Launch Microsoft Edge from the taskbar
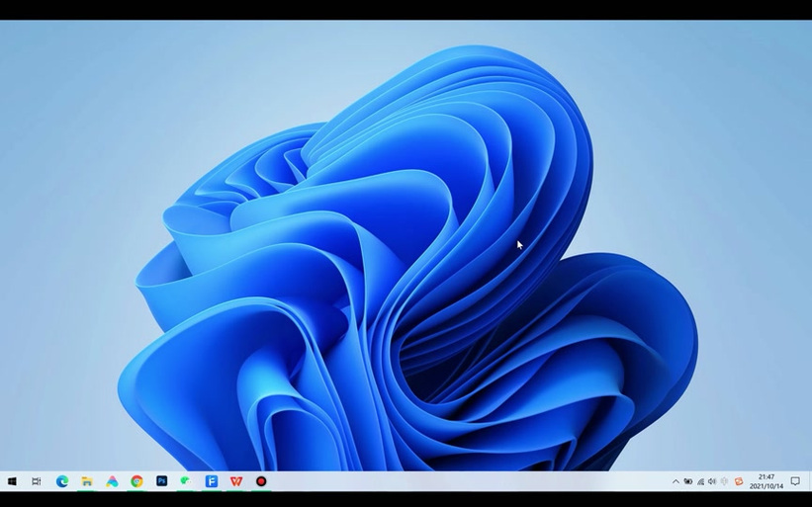This screenshot has height=507, width=812. (x=62, y=481)
